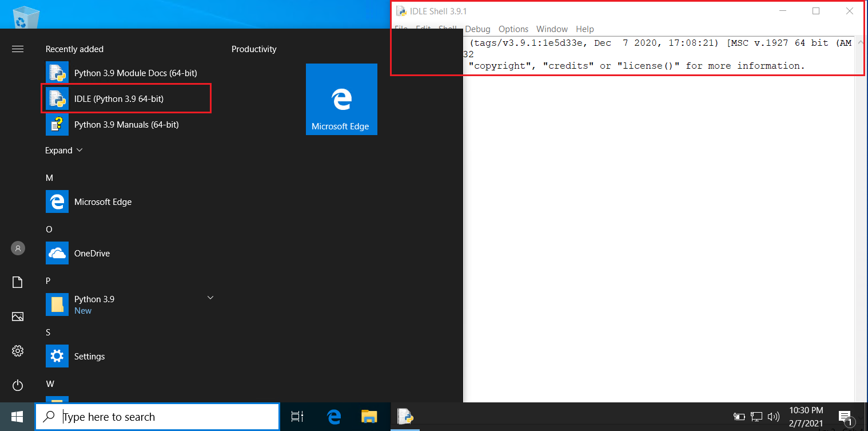Open Settings from the app list

tap(129, 356)
